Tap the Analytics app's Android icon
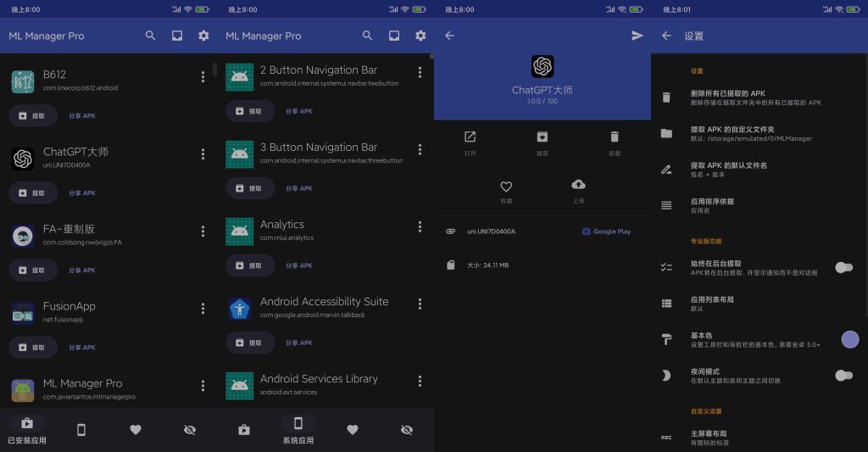 (x=240, y=232)
